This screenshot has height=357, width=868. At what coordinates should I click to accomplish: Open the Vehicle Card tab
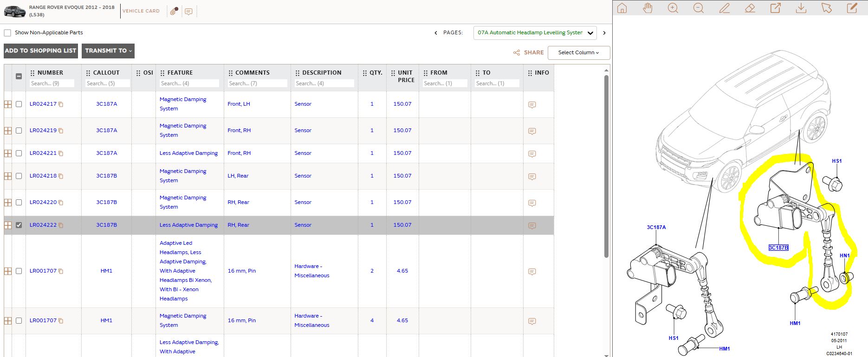click(x=141, y=11)
